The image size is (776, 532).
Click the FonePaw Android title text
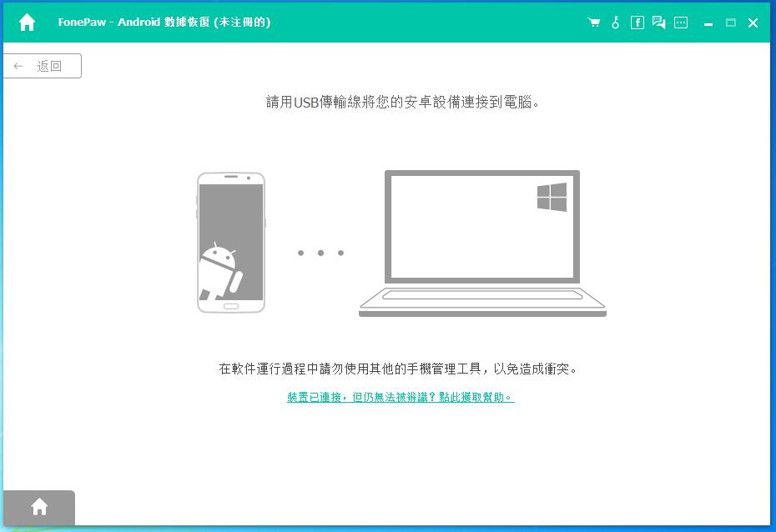[x=164, y=23]
